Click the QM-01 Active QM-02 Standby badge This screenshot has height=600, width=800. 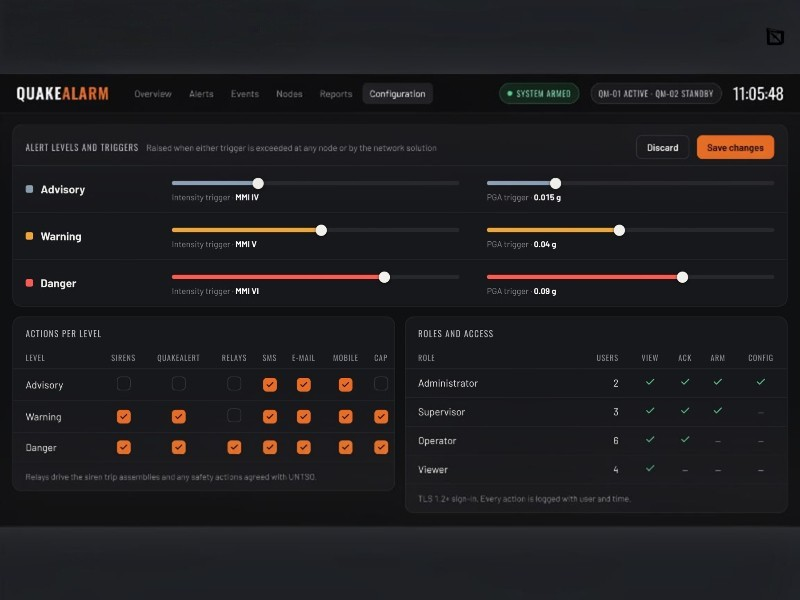[656, 94]
